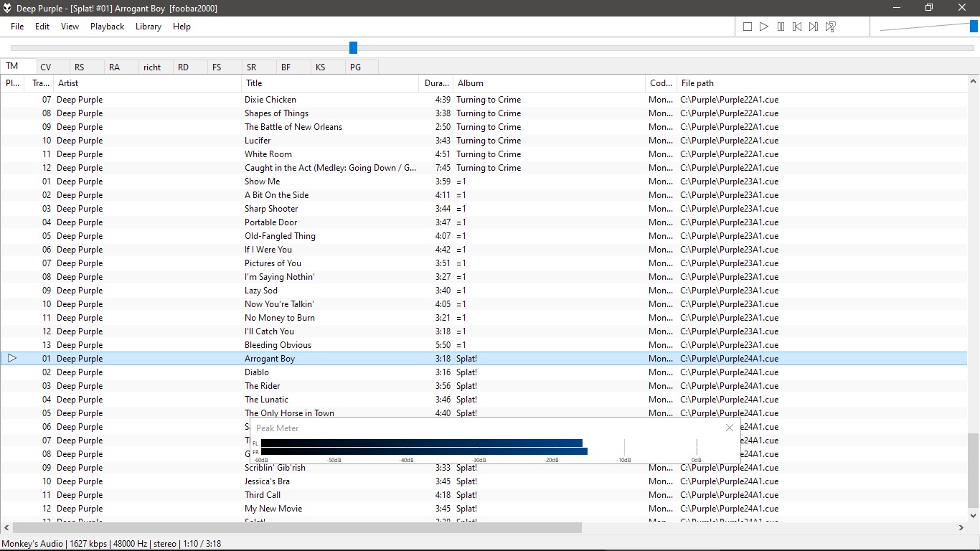Open the Library menu
This screenshot has width=980, height=551.
148,27
